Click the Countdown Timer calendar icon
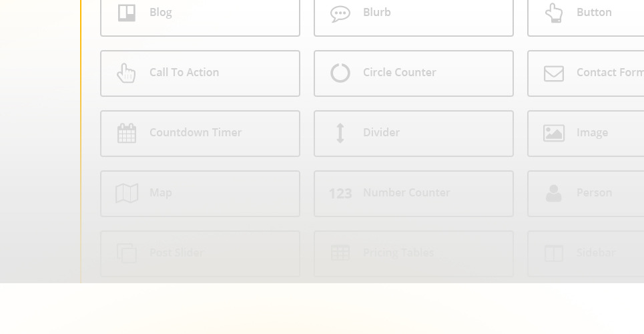 [127, 133]
